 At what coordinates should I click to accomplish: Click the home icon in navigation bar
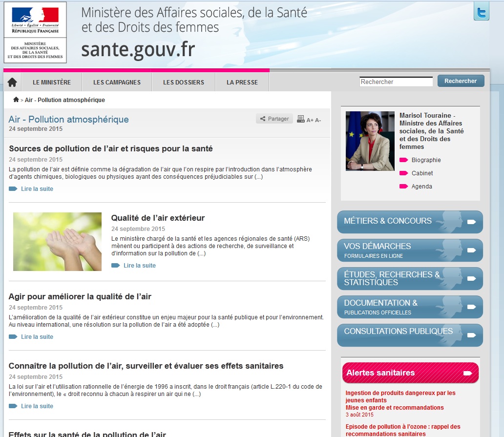click(x=12, y=82)
